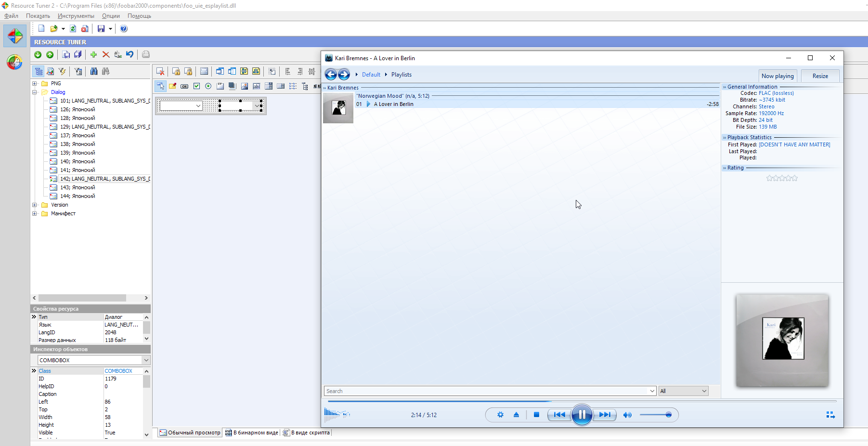Viewport: 868px width, 446px height.
Task: Click the volume slider handle
Action: tap(668, 415)
